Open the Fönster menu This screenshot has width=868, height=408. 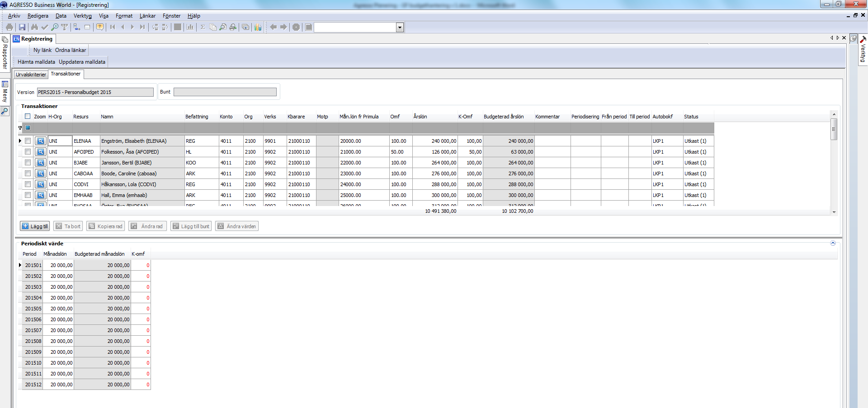click(x=171, y=16)
